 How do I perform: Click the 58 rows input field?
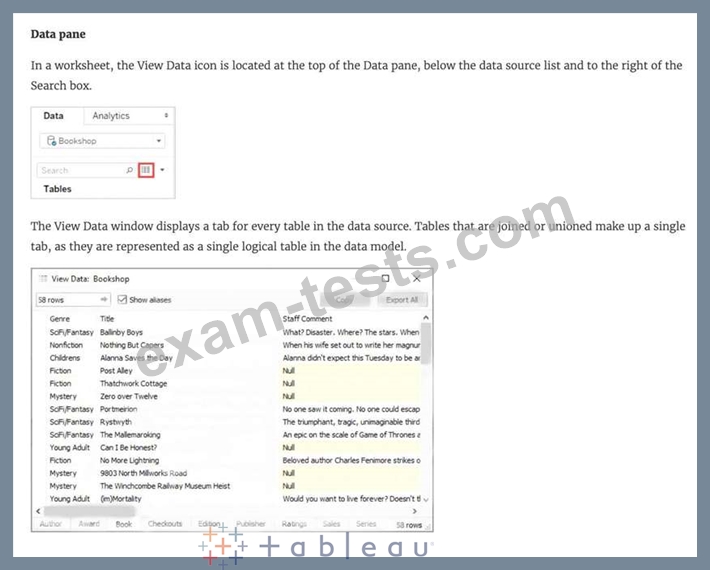[73, 300]
